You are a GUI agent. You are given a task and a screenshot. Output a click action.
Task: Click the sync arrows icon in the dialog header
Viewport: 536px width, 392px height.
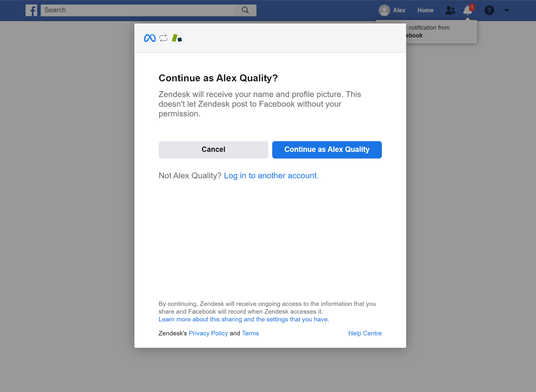coord(163,38)
